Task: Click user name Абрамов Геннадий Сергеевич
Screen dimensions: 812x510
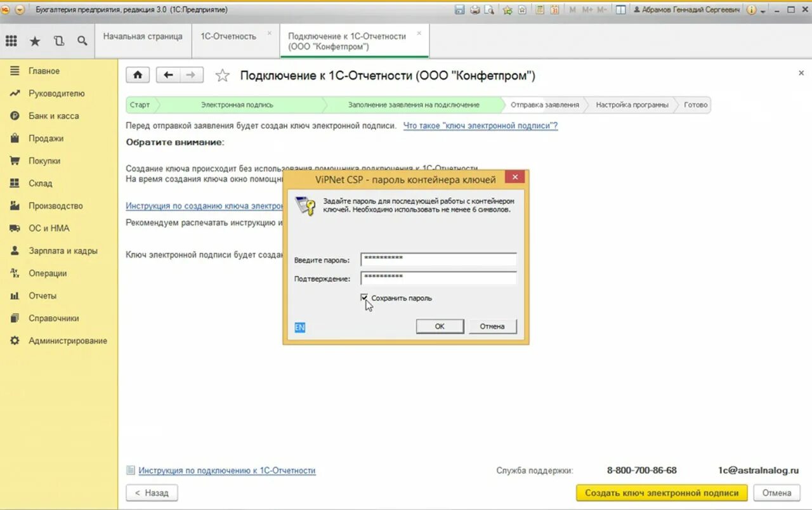Action: (x=686, y=10)
